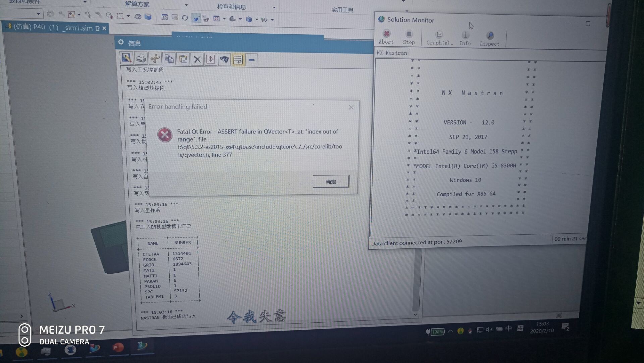Click the minus icon in 信息 toolbar

click(252, 60)
